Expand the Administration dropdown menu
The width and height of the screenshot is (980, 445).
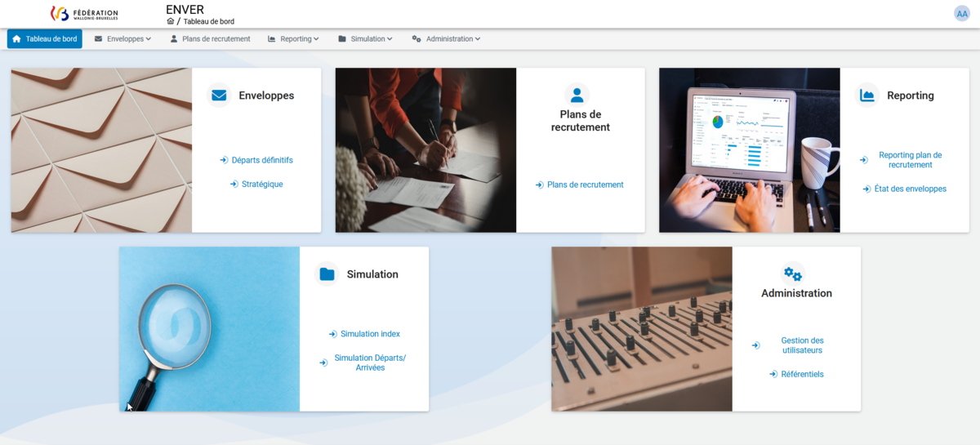coord(446,39)
